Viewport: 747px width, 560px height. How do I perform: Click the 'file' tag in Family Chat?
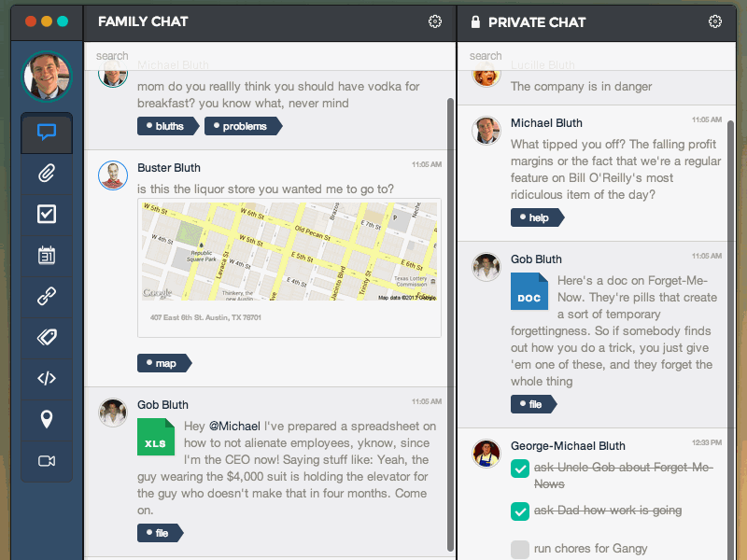click(x=161, y=533)
